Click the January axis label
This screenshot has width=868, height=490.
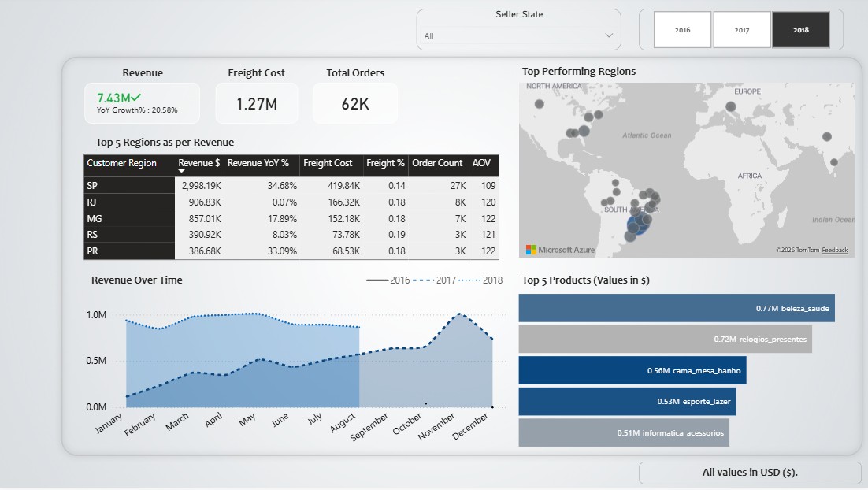[x=108, y=424]
